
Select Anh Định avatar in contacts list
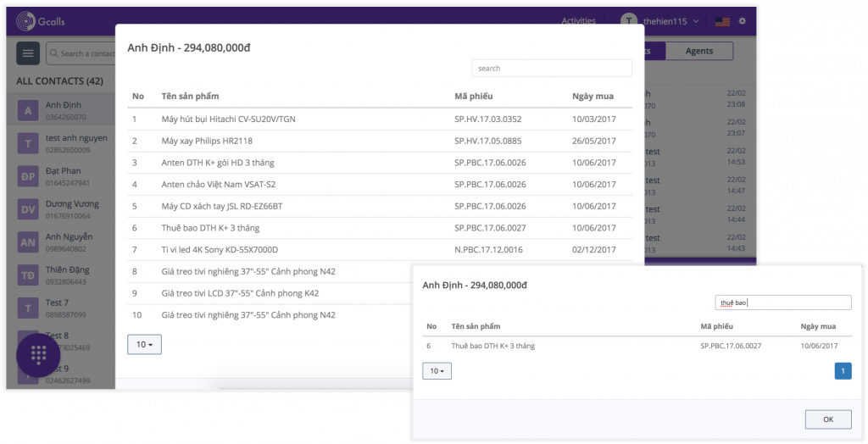point(28,111)
